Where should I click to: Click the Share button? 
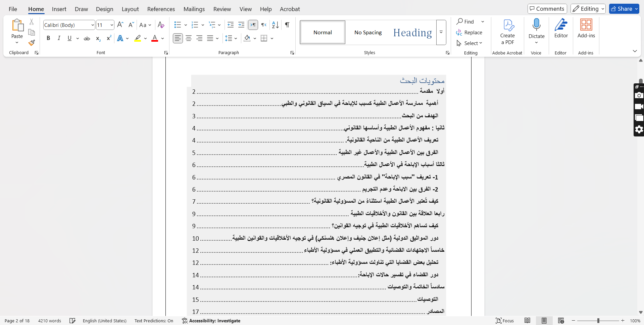pyautogui.click(x=624, y=9)
